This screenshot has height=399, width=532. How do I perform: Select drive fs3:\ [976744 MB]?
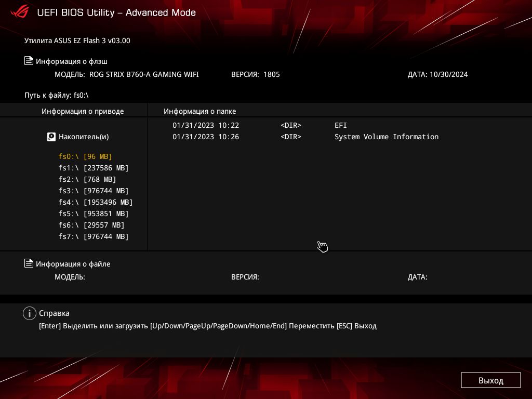click(x=94, y=191)
